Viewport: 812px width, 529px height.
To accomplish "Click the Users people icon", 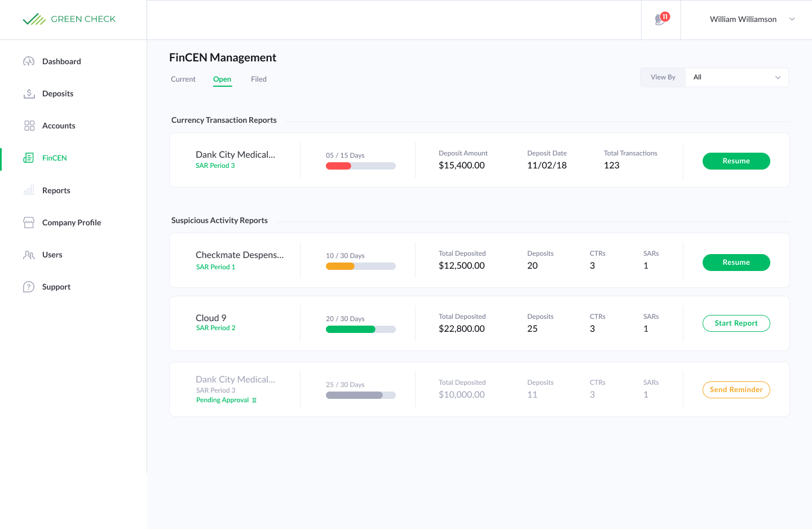I will 29,255.
